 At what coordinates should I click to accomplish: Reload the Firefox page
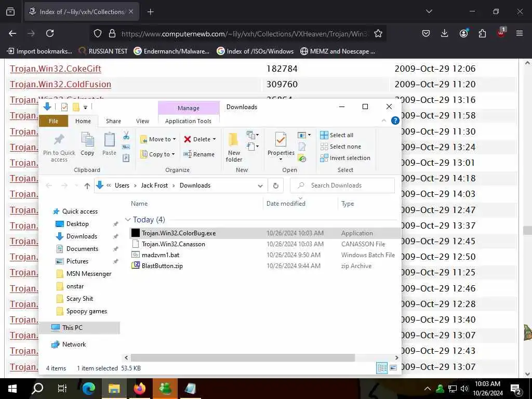click(50, 33)
